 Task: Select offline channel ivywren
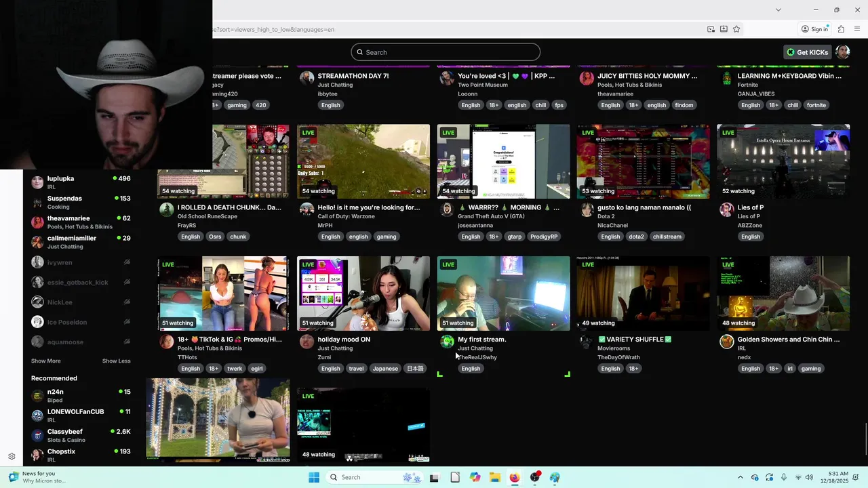coord(81,262)
